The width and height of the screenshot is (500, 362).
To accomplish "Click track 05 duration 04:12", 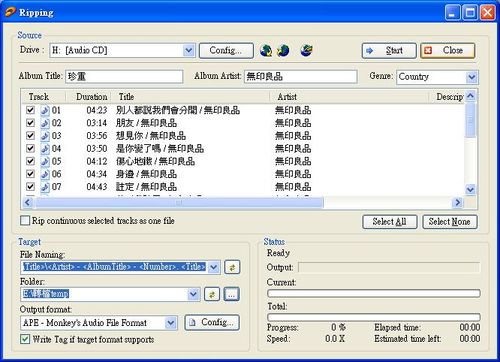I will pyautogui.click(x=97, y=161).
